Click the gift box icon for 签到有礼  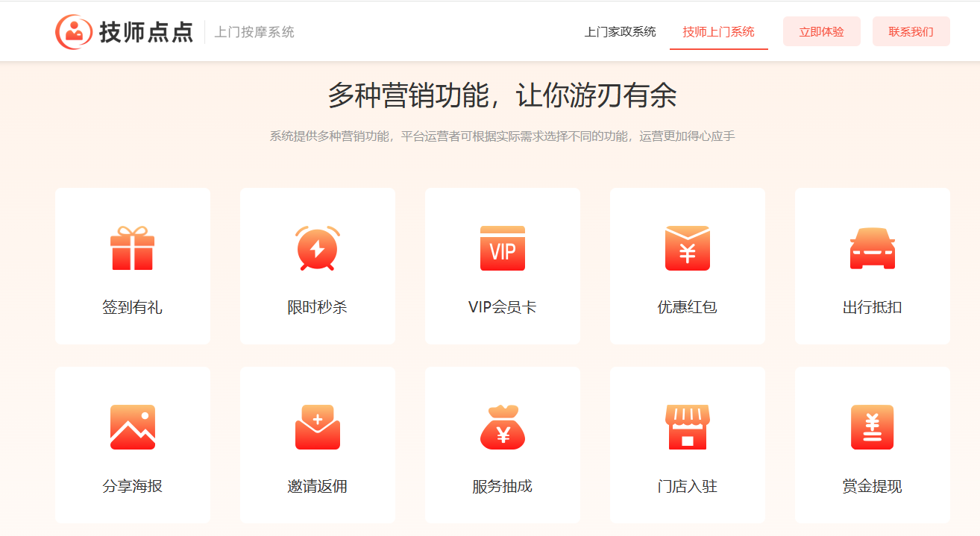[x=132, y=248]
